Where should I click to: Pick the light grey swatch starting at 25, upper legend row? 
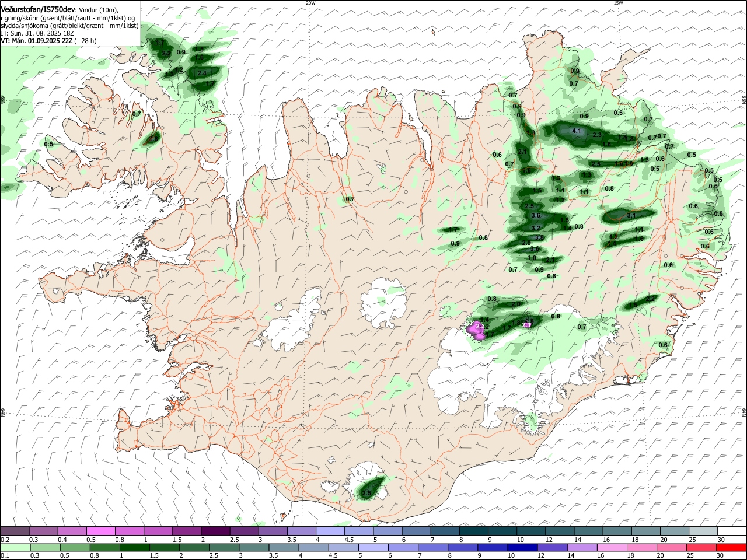point(703,531)
